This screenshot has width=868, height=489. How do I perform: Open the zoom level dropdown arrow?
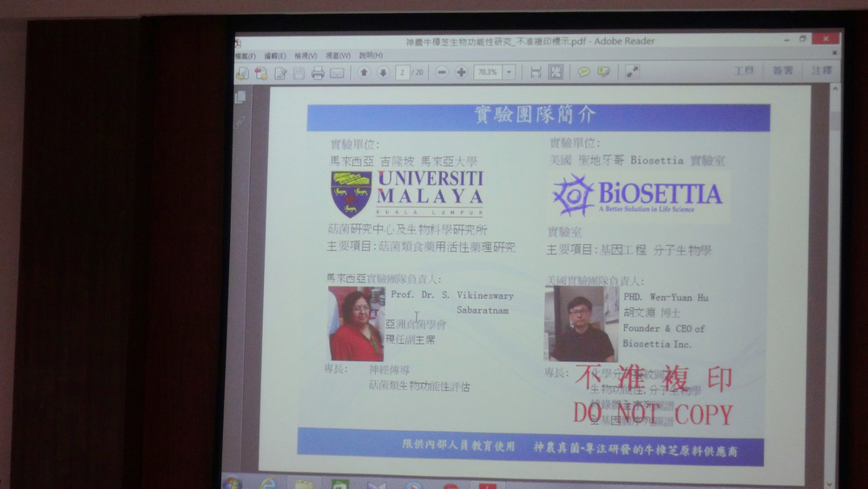(509, 73)
